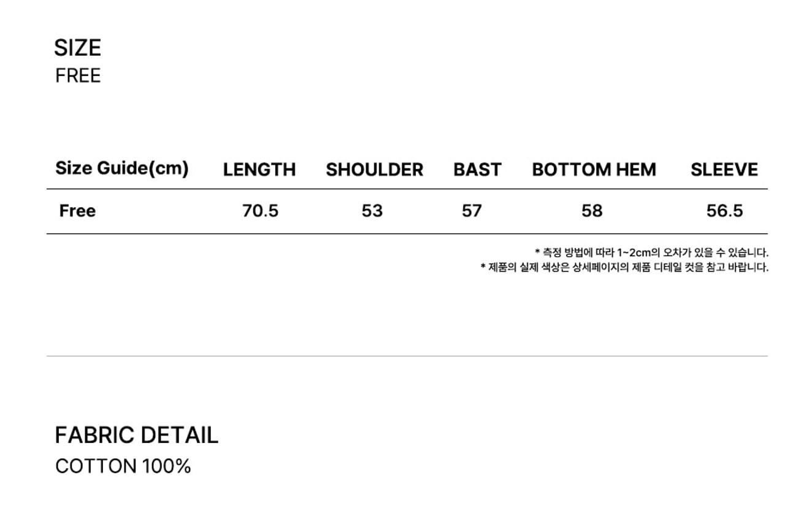812x530 pixels.
Task: Select the 57 bast value
Action: 472,211
